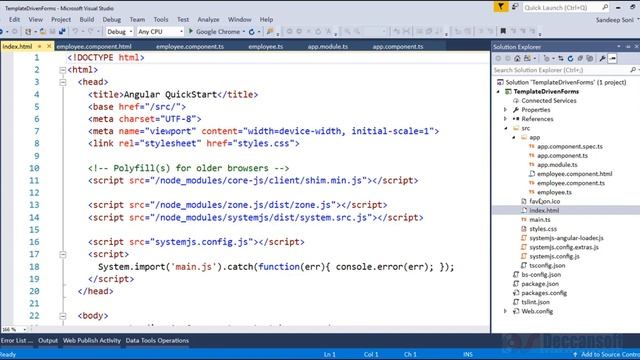Collapse the TemplateDrivenForms project node
The image size is (640, 360).
coord(498,91)
